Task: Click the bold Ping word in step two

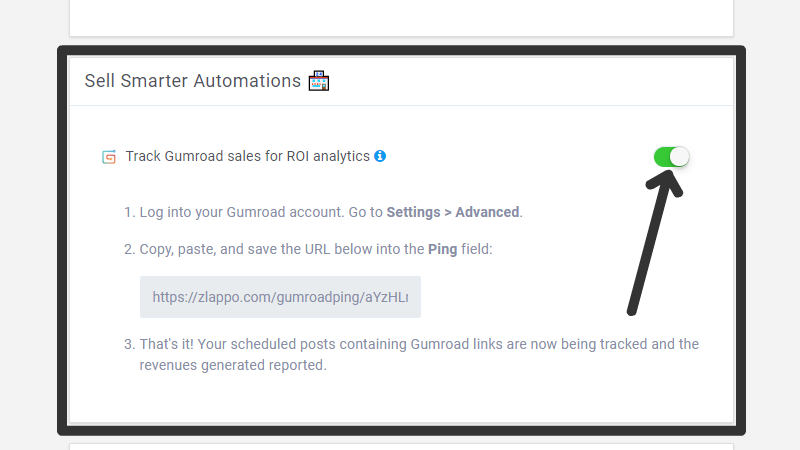Action: pyautogui.click(x=442, y=249)
